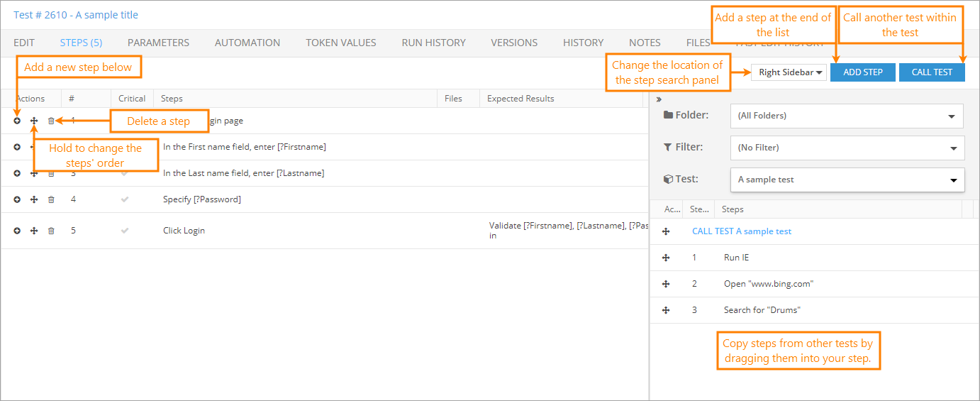Delete step 4 using its trash icon
Image resolution: width=980 pixels, height=401 pixels.
coord(51,199)
